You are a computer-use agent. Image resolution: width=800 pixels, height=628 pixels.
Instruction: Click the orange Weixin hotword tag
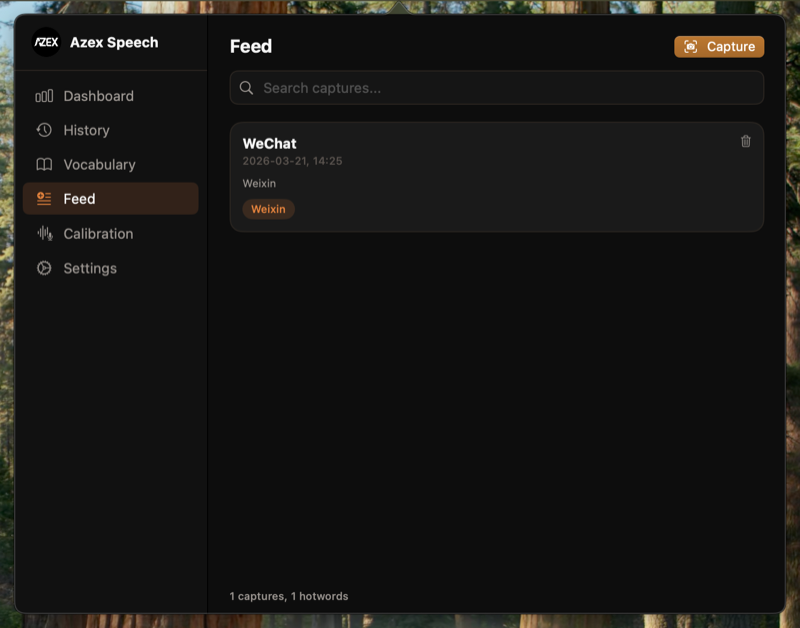268,209
